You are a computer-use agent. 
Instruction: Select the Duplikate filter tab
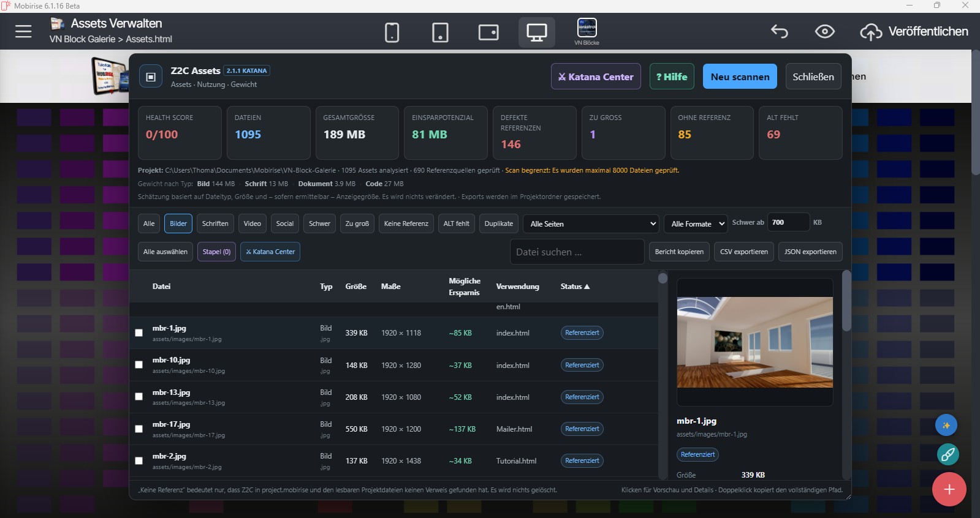[x=499, y=223]
